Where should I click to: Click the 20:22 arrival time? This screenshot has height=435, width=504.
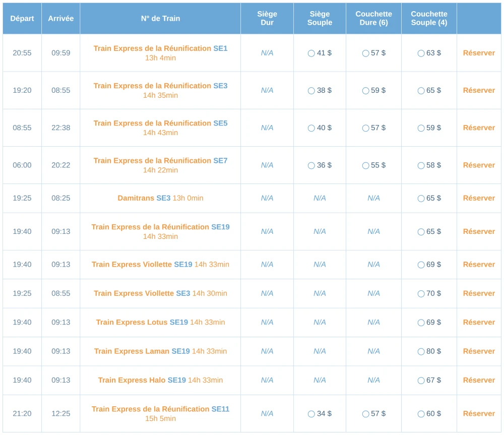click(x=61, y=165)
